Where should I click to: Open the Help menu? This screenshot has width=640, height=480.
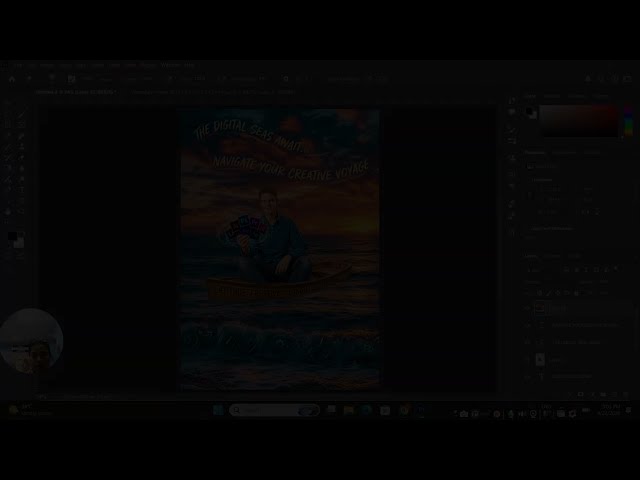pyautogui.click(x=189, y=65)
